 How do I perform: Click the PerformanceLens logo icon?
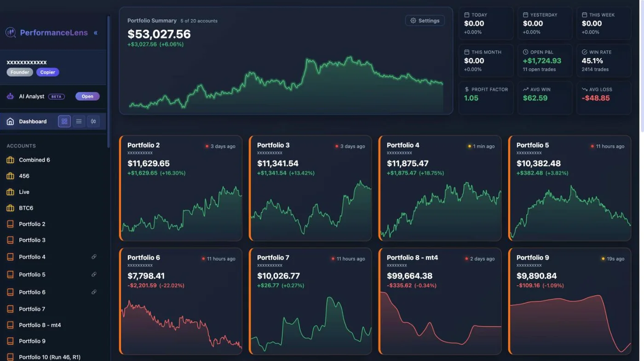pyautogui.click(x=10, y=33)
